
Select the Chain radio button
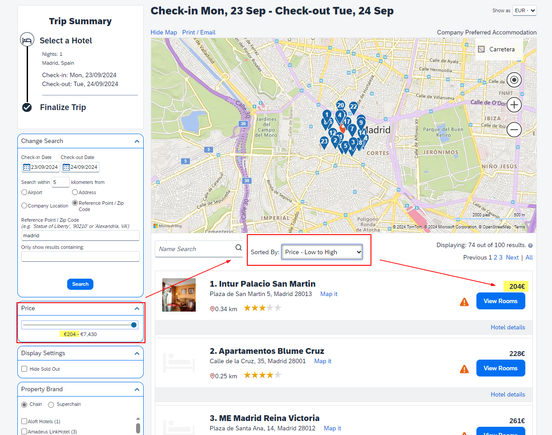(24, 404)
